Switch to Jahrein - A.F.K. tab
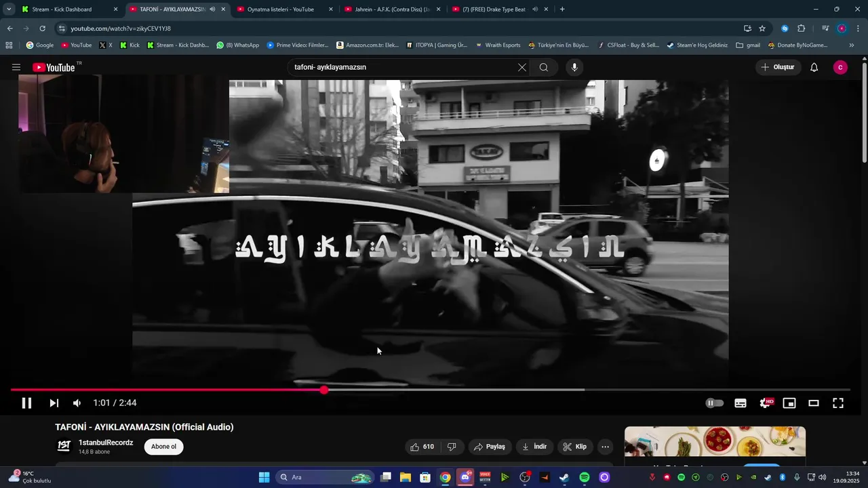Screen dimensions: 868x488 coord(393,9)
